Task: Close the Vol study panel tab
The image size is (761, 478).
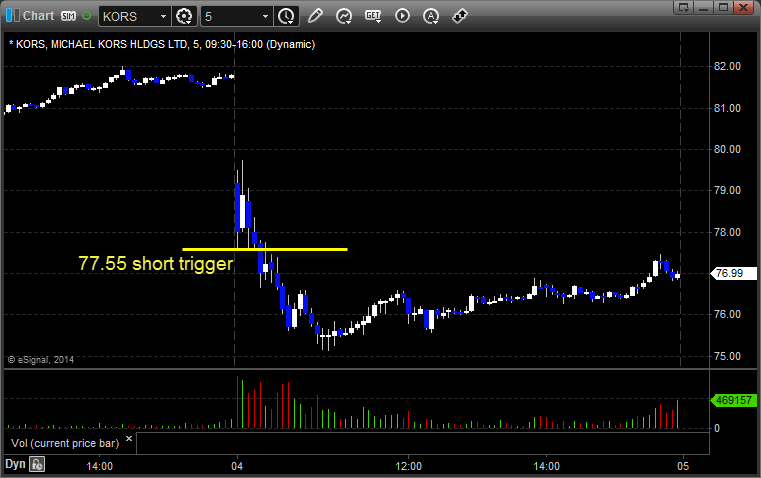Action: [129, 439]
